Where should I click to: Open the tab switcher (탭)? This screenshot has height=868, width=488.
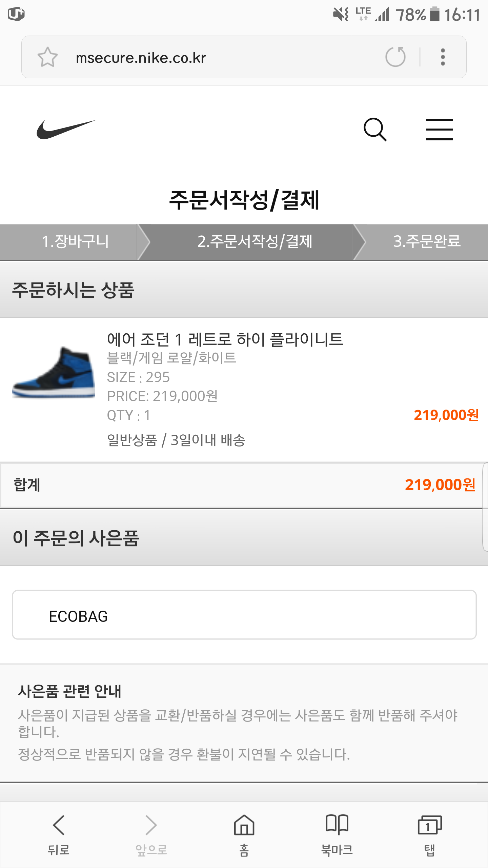point(429,835)
